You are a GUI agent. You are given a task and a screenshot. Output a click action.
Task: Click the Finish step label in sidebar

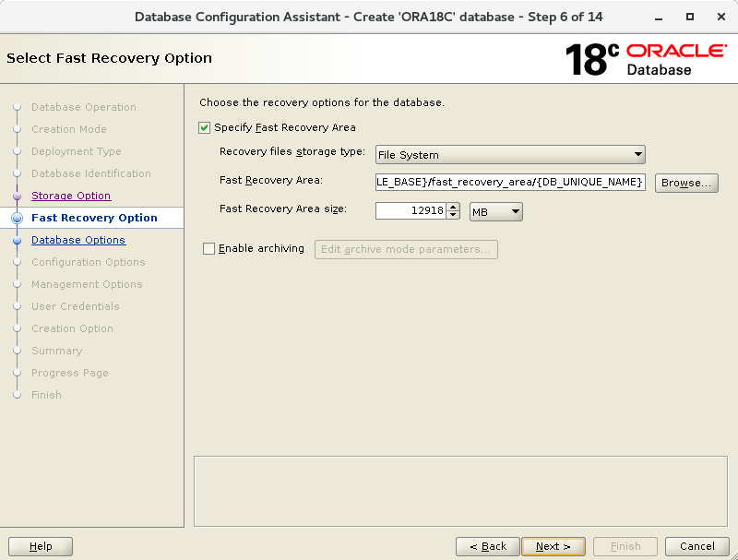click(x=46, y=395)
